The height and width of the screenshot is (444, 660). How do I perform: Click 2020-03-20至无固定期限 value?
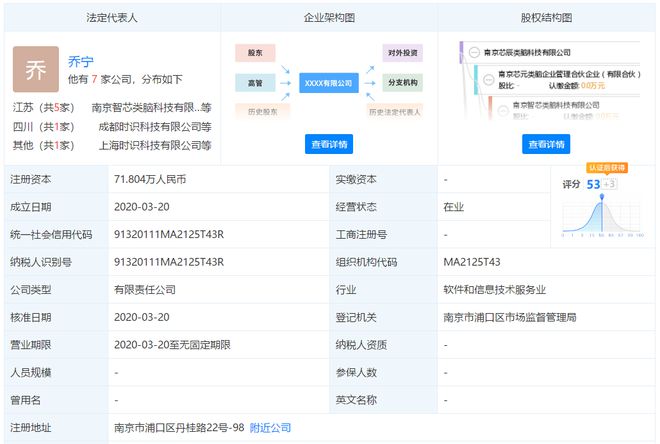[172, 345]
